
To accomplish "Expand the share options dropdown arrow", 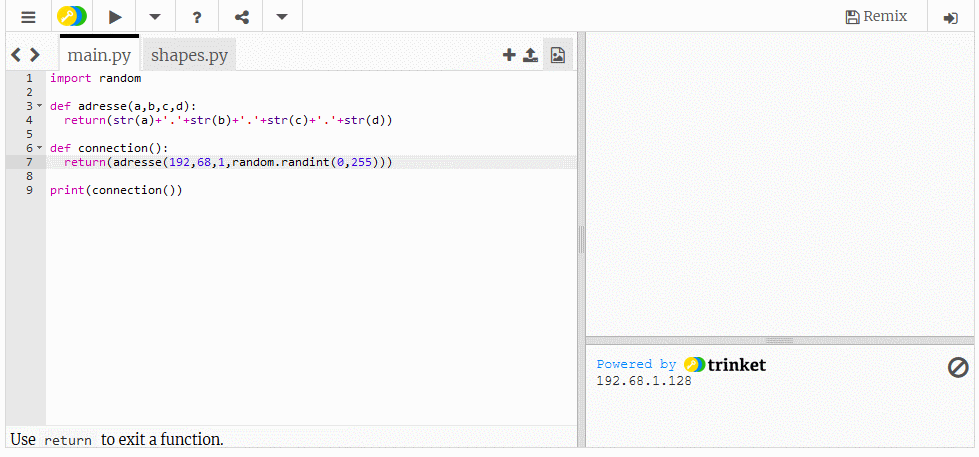I will click(282, 16).
